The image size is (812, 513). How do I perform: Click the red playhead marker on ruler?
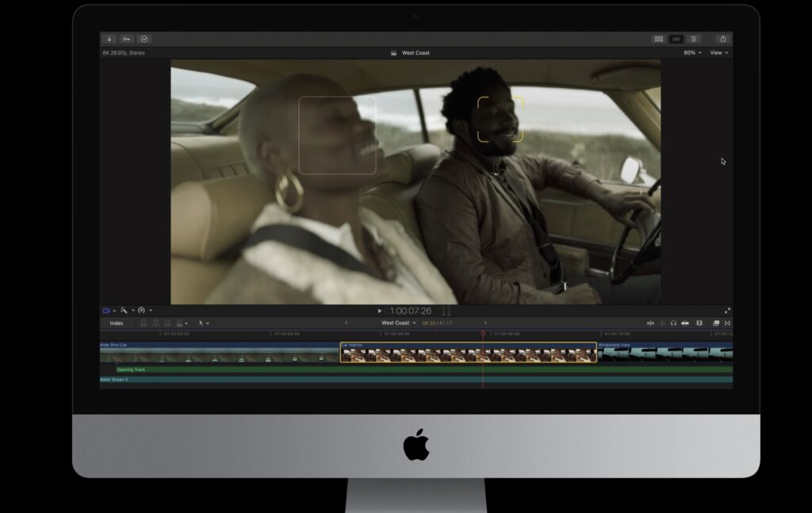pos(483,333)
